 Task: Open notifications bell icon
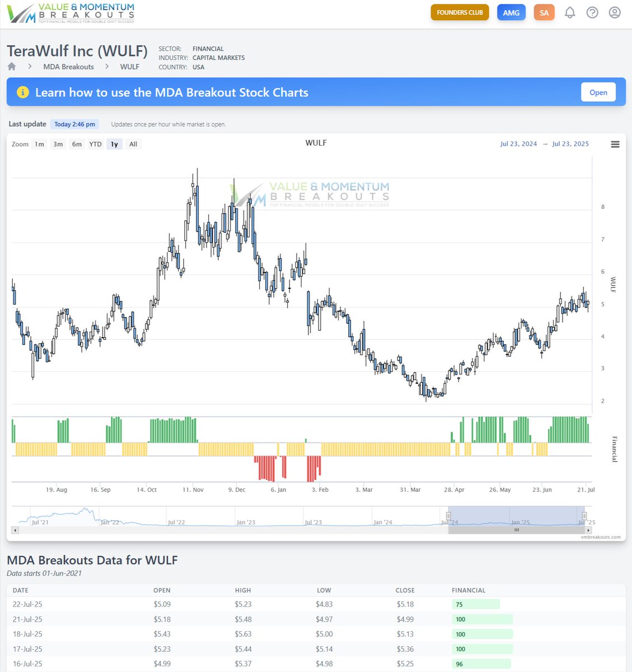coord(570,12)
